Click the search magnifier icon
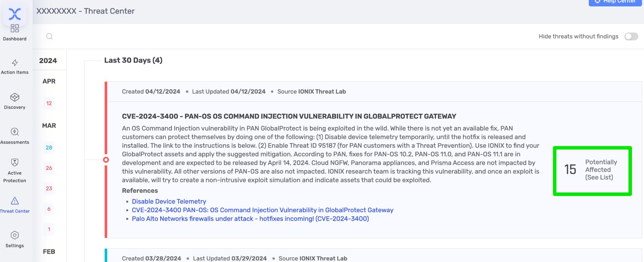644x262 pixels. [x=50, y=37]
